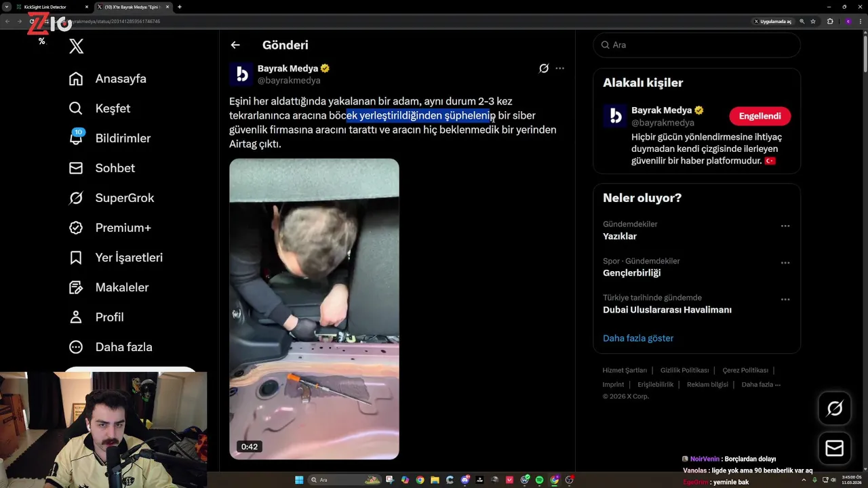
Task: Open Yer İşaretleri bookmarks
Action: [x=116, y=258]
